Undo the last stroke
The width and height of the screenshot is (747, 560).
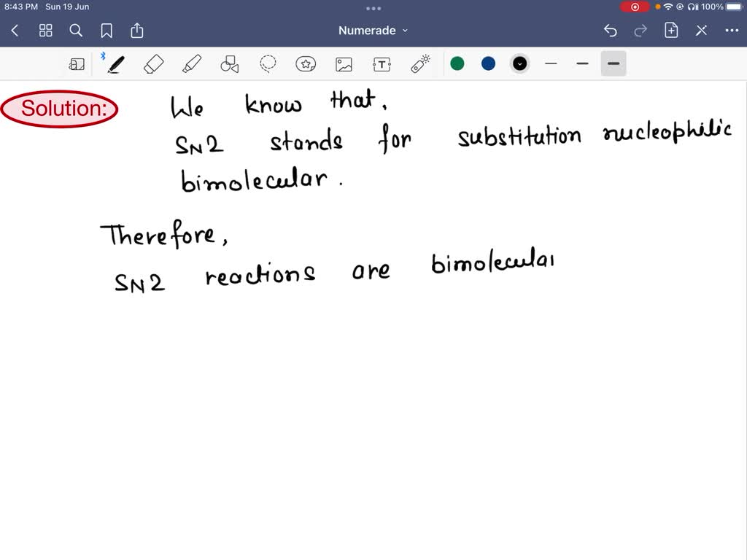pyautogui.click(x=611, y=31)
